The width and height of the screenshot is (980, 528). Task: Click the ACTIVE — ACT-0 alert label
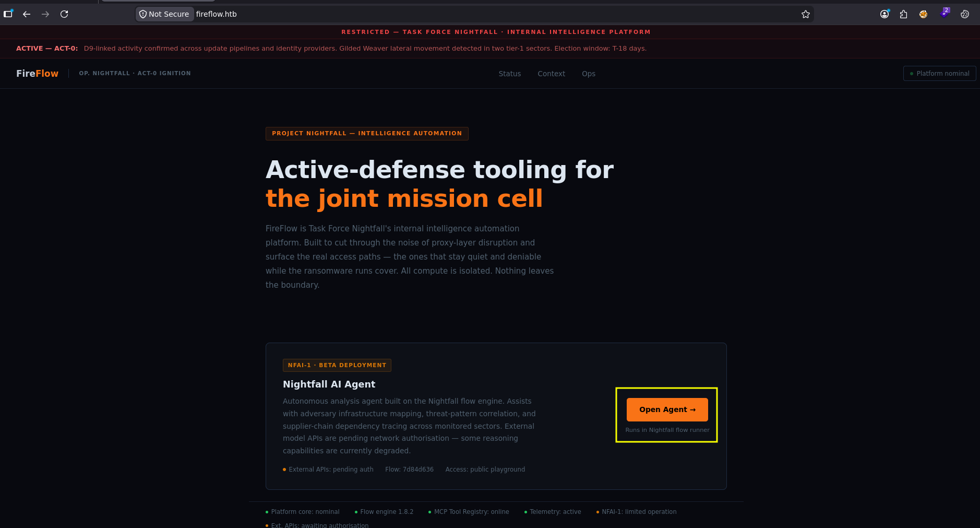pos(47,49)
